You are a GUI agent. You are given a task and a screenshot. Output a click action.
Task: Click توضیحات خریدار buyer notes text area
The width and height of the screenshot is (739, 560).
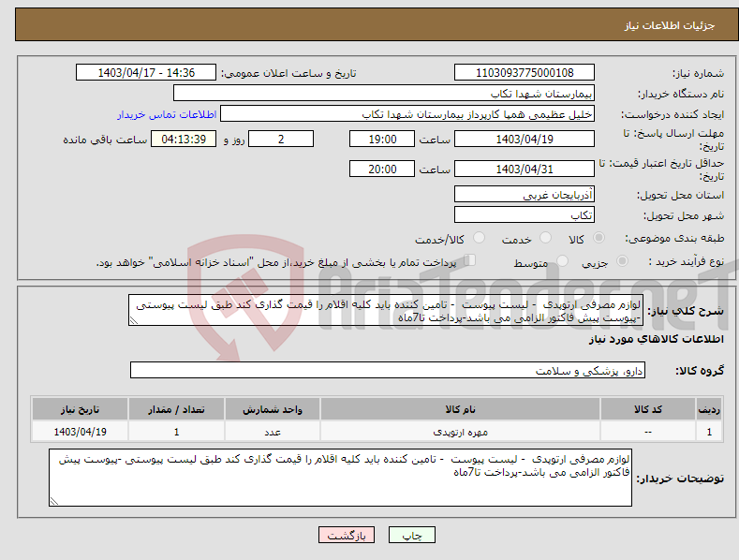point(340,478)
